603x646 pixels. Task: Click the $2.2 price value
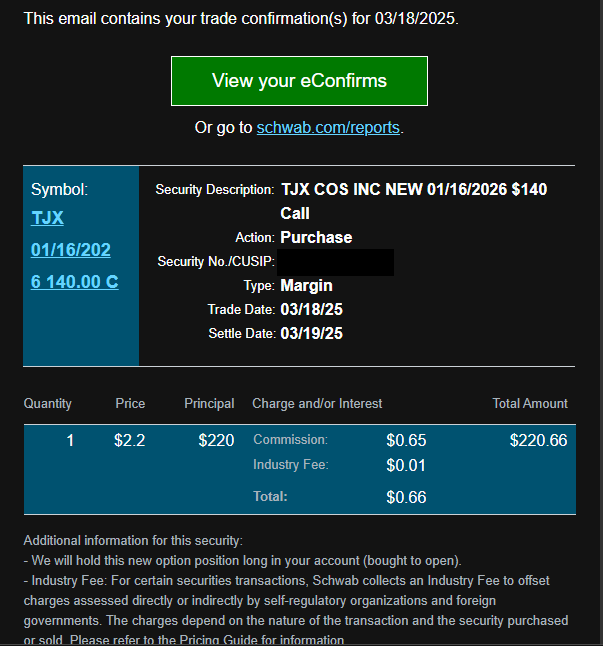click(x=129, y=440)
